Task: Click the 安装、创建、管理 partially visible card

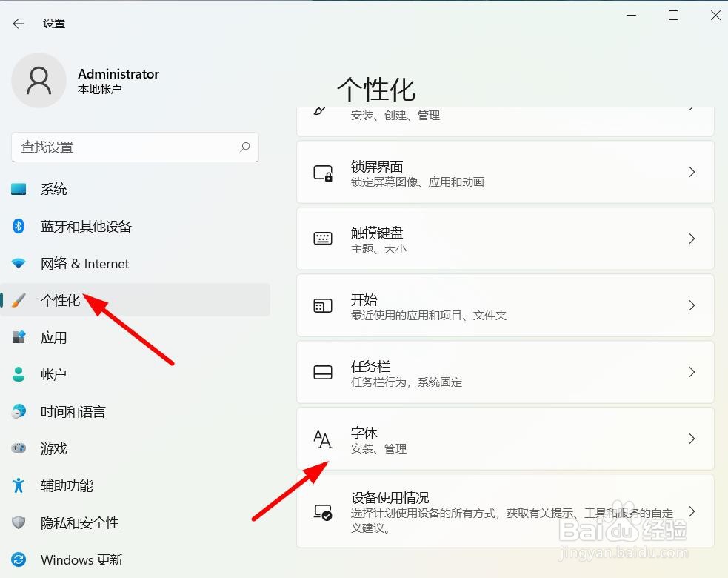Action: (x=505, y=122)
